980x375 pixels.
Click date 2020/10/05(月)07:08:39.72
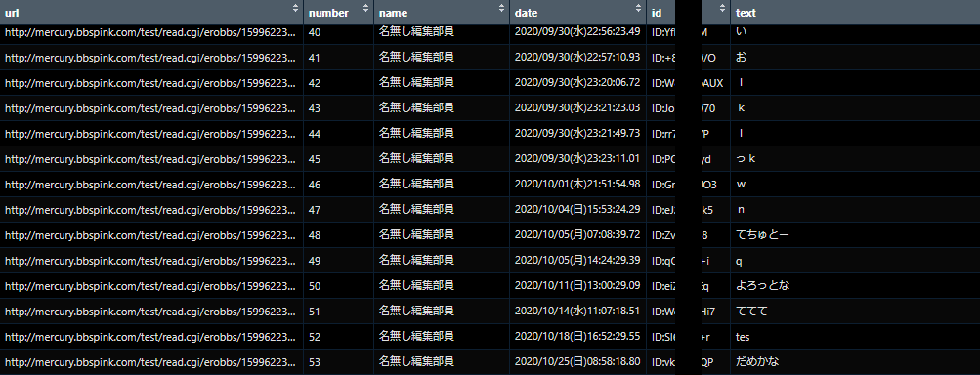click(577, 234)
